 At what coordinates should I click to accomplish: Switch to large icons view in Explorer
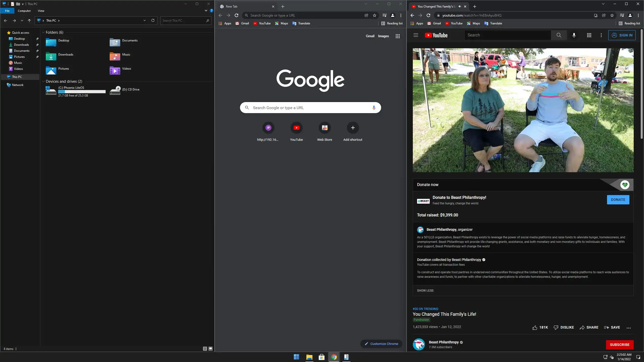pos(211,349)
